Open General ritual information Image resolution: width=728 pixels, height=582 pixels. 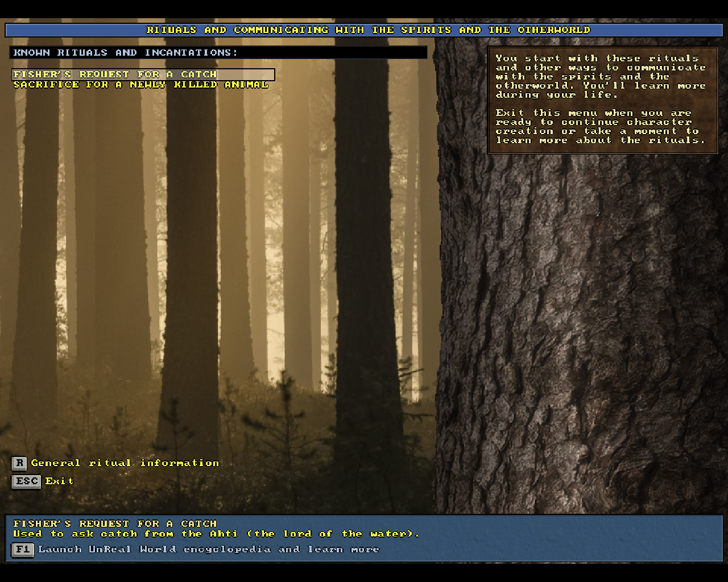pos(125,463)
